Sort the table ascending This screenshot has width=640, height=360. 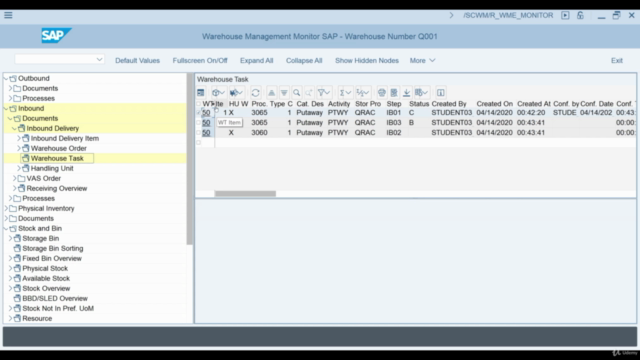click(x=271, y=93)
